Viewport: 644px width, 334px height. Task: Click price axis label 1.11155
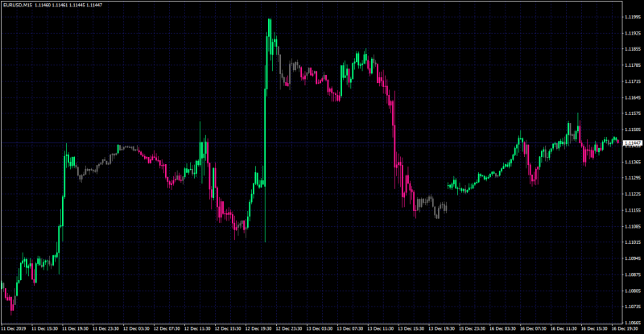(x=633, y=210)
